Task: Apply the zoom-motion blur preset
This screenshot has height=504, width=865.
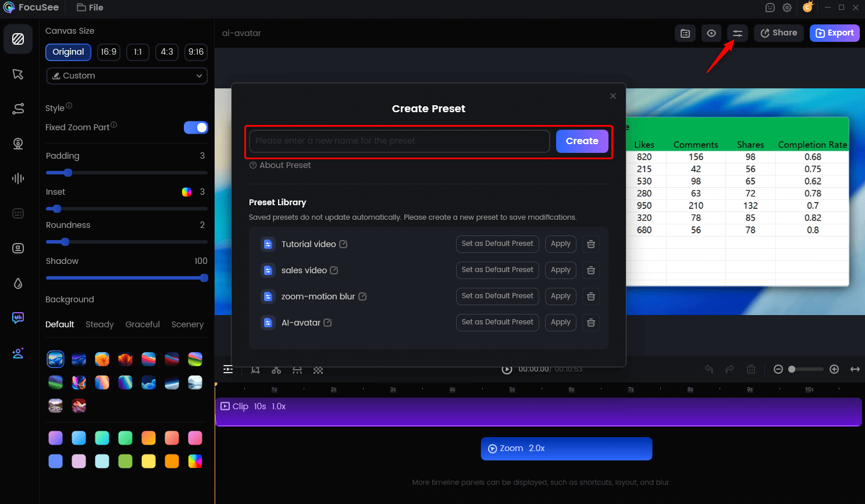Action: 560,296
